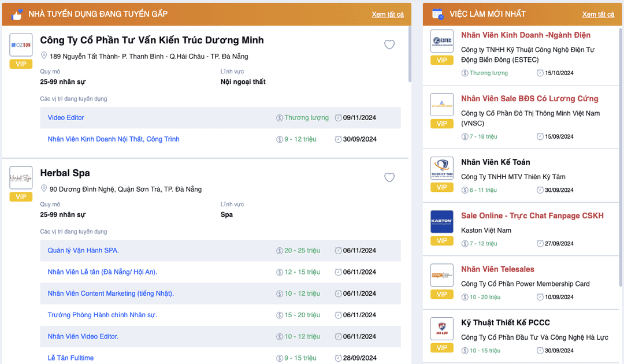Toggle the Herbal Spa heart favorite icon
624x364 pixels.
389,177
